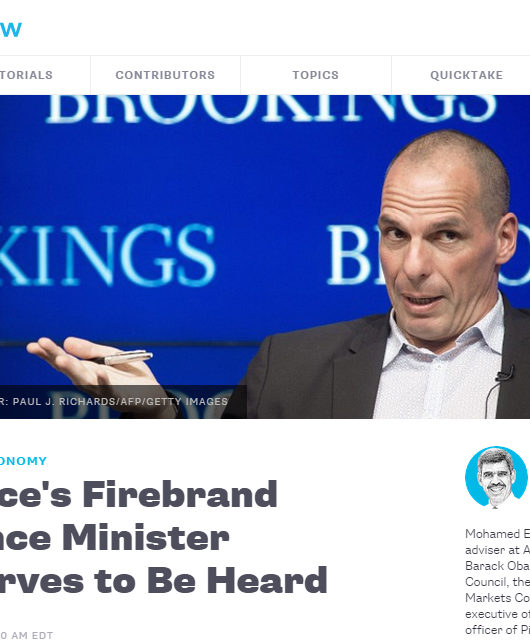Click the blue Bloomberg View logo

[11, 29]
